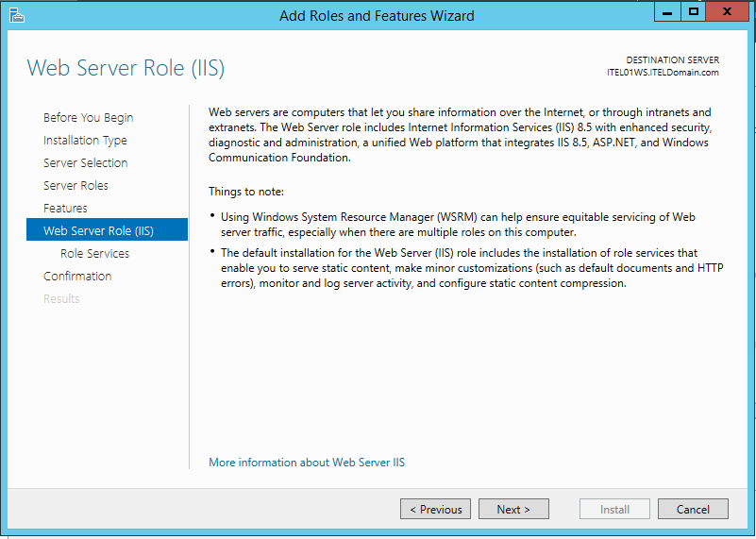Click the Next button

[x=513, y=509]
